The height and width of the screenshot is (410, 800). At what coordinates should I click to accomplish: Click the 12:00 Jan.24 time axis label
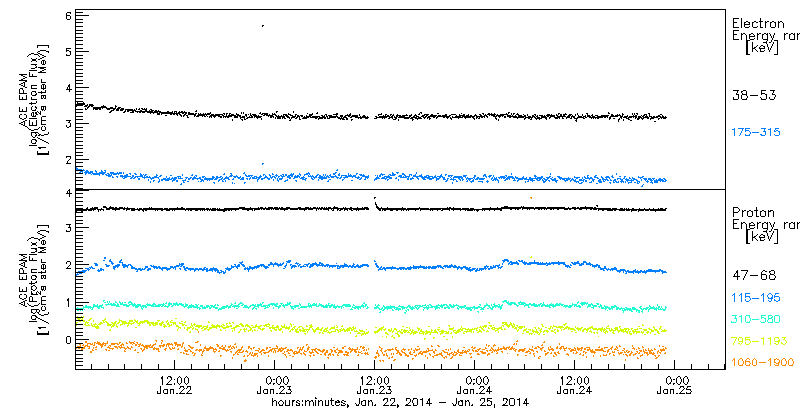click(x=575, y=385)
